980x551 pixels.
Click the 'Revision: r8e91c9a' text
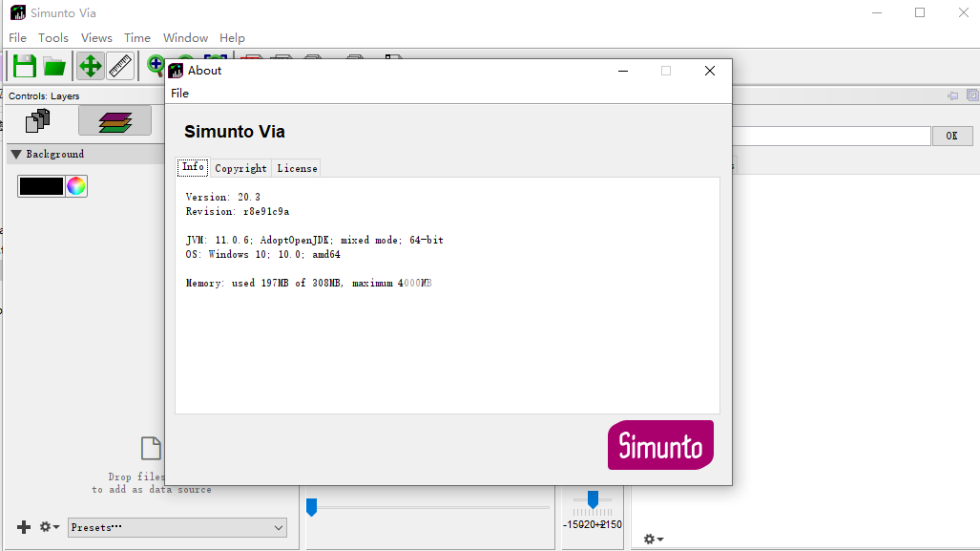coord(238,211)
